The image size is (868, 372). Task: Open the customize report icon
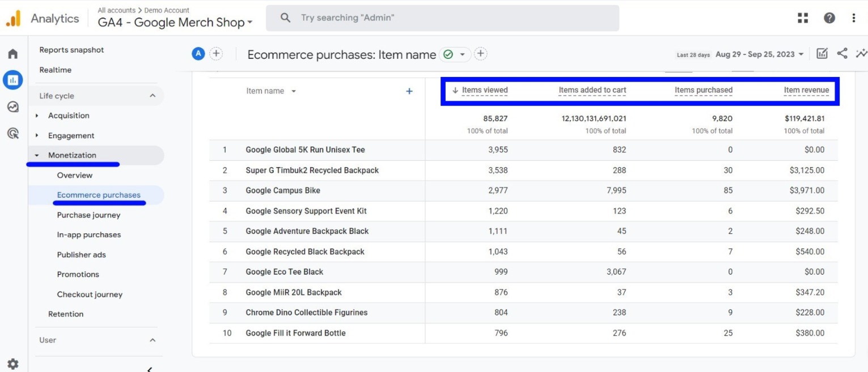pos(822,54)
